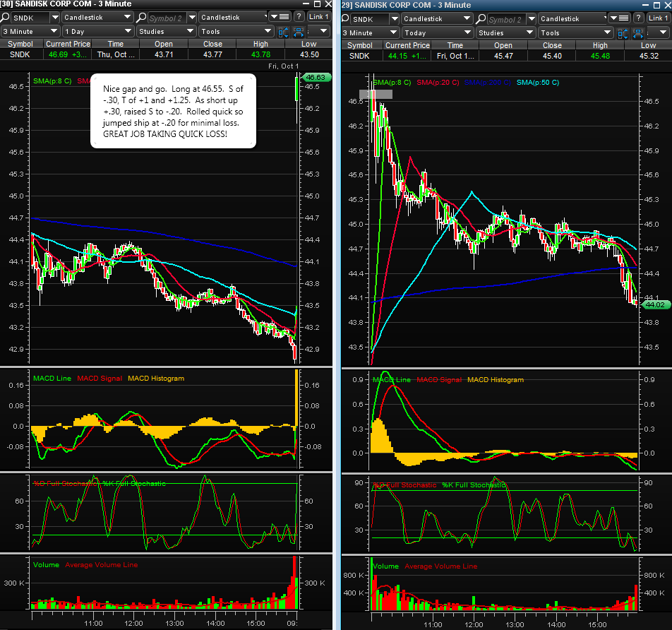The height and width of the screenshot is (630, 672).
Task: Click the SNDK symbol input in window 29
Action: coord(370,19)
